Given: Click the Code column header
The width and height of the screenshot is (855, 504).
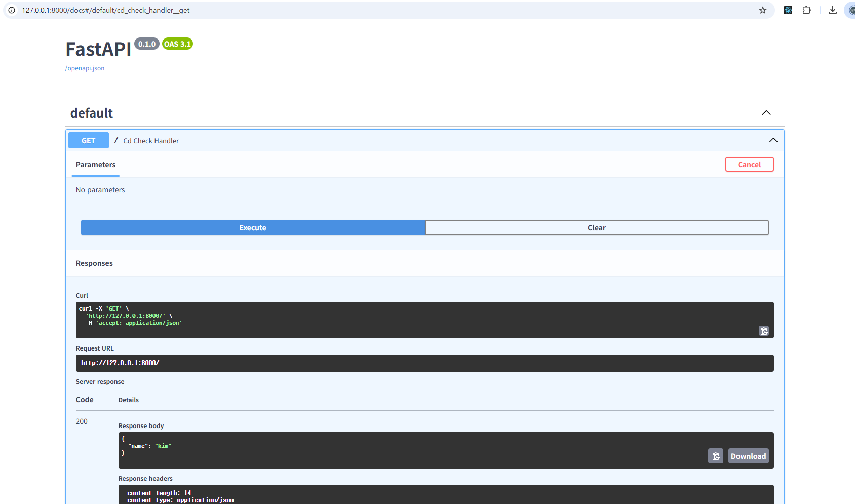Looking at the screenshot, I should tap(85, 400).
